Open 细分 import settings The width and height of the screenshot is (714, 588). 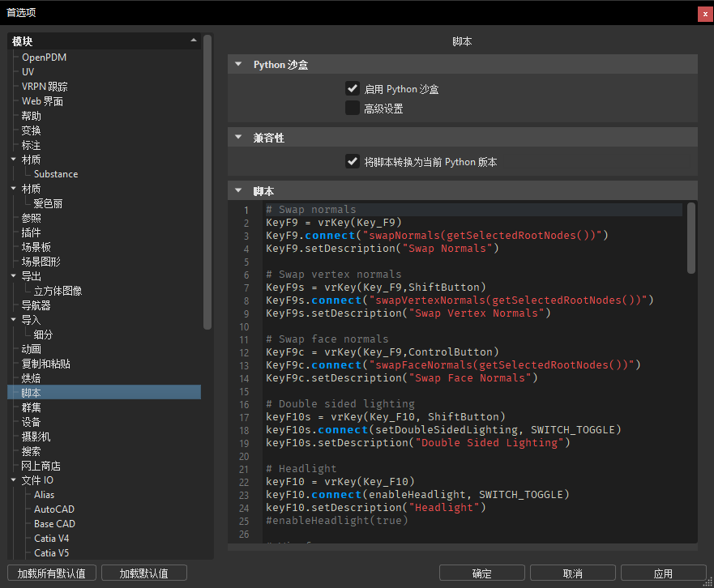coord(43,334)
